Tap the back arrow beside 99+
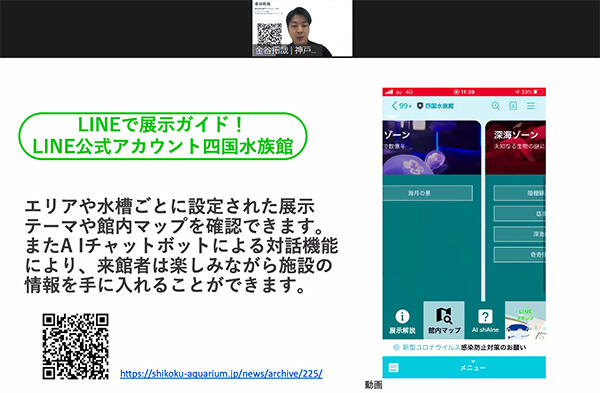Image resolution: width=600 pixels, height=393 pixels. point(394,106)
